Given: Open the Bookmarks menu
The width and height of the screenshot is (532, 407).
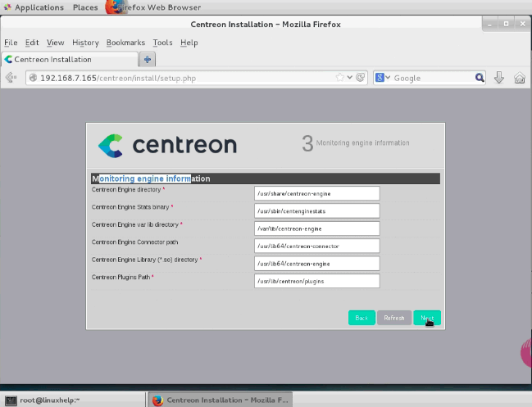Looking at the screenshot, I should click(x=125, y=43).
